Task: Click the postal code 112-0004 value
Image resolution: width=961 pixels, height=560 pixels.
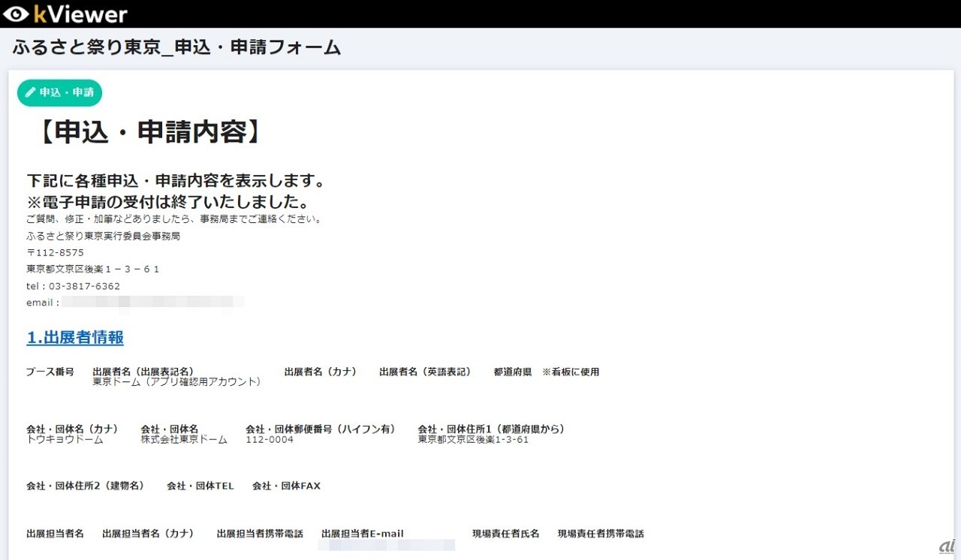Action: click(x=270, y=440)
